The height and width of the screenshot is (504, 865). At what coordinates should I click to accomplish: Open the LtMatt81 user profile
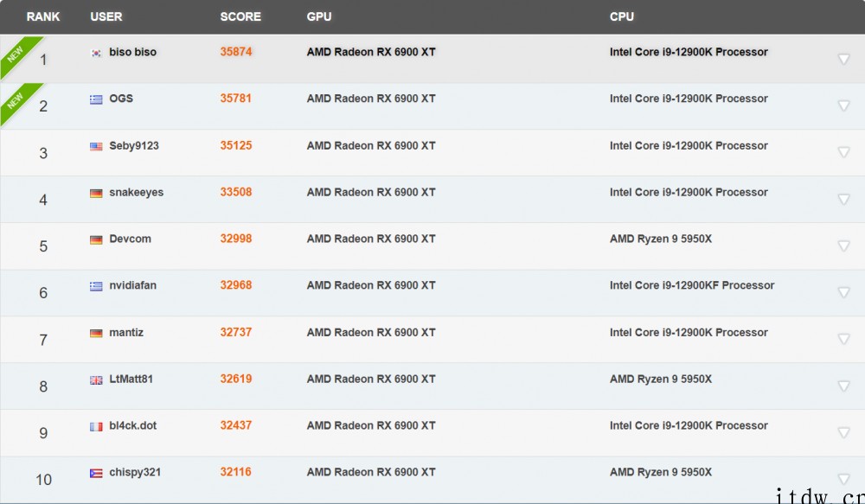click(131, 379)
